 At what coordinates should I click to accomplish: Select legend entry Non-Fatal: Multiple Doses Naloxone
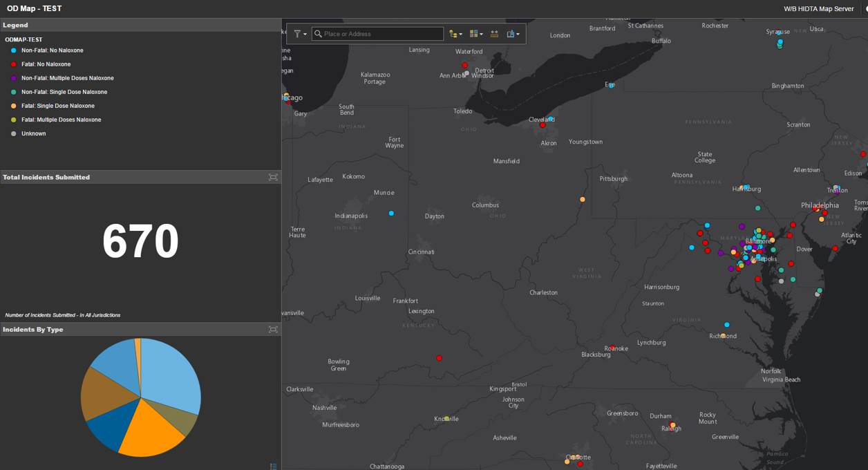pyautogui.click(x=62, y=78)
